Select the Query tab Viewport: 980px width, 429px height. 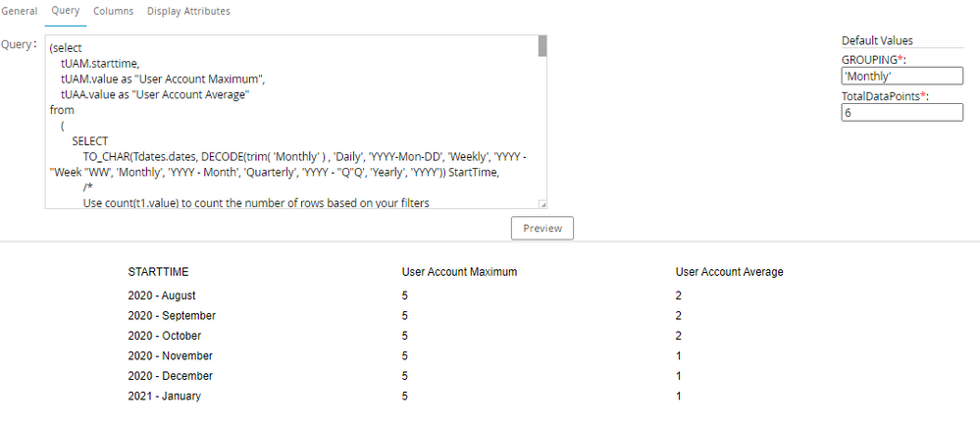click(x=65, y=11)
